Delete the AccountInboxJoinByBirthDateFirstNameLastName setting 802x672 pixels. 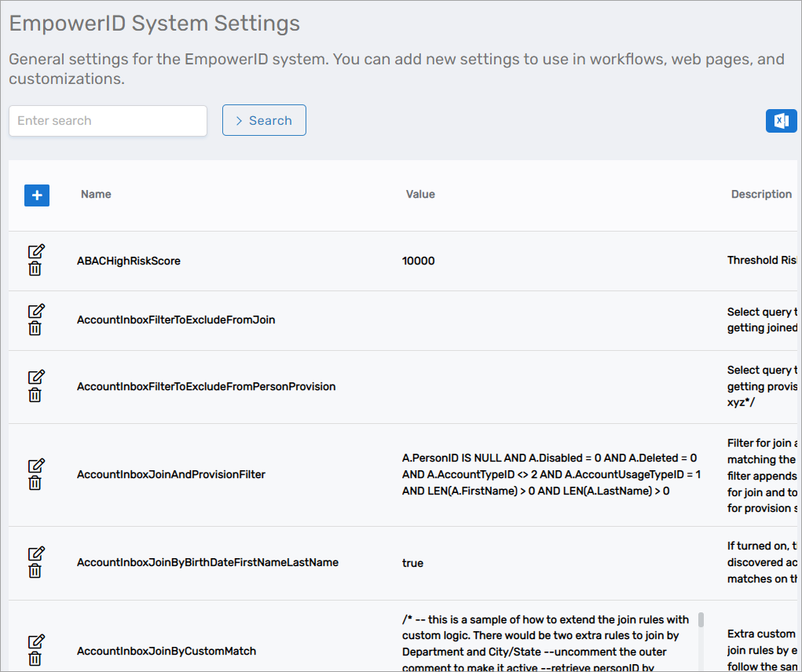pyautogui.click(x=35, y=572)
